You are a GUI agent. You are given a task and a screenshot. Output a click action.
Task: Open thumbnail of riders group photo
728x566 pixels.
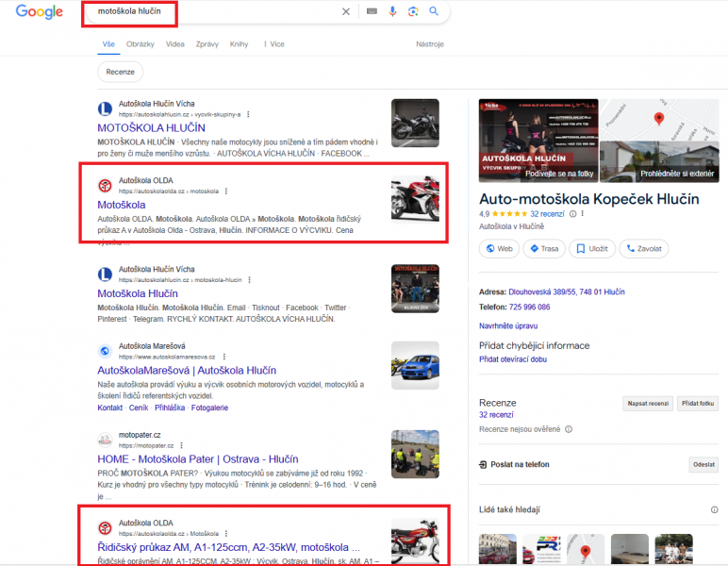click(x=415, y=289)
